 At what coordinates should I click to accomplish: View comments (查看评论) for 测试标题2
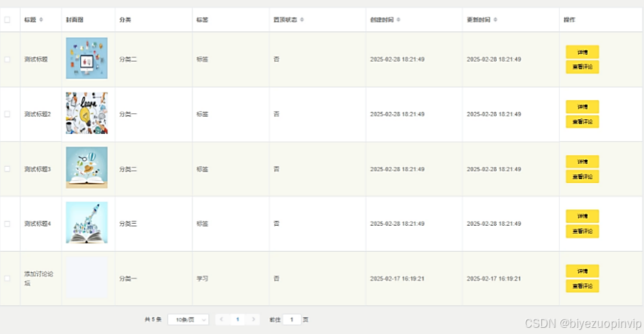582,122
